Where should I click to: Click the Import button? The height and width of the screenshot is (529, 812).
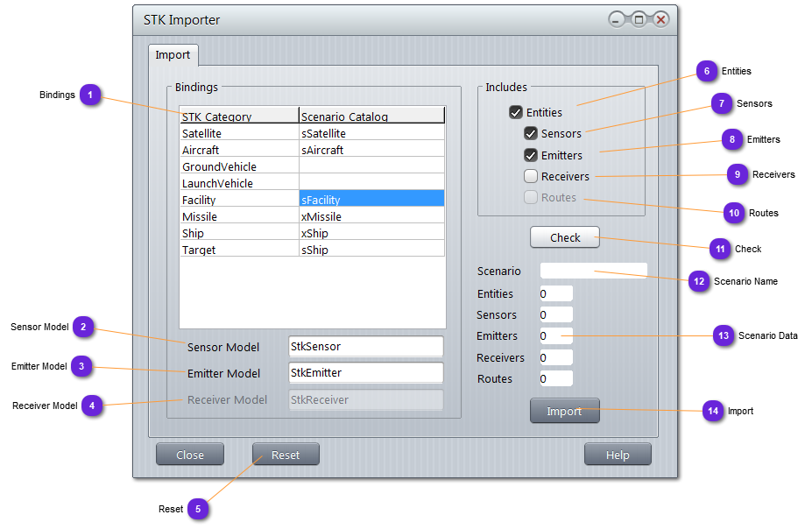click(564, 411)
